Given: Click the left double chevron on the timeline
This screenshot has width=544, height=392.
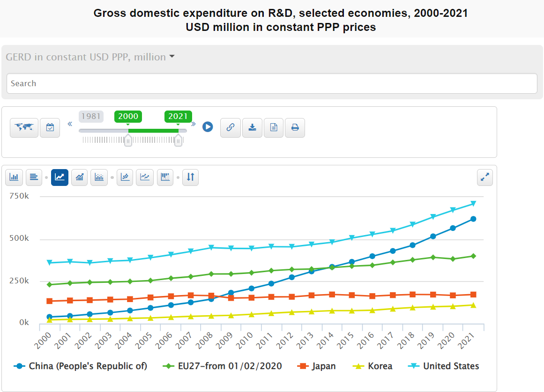Looking at the screenshot, I should pos(69,124).
